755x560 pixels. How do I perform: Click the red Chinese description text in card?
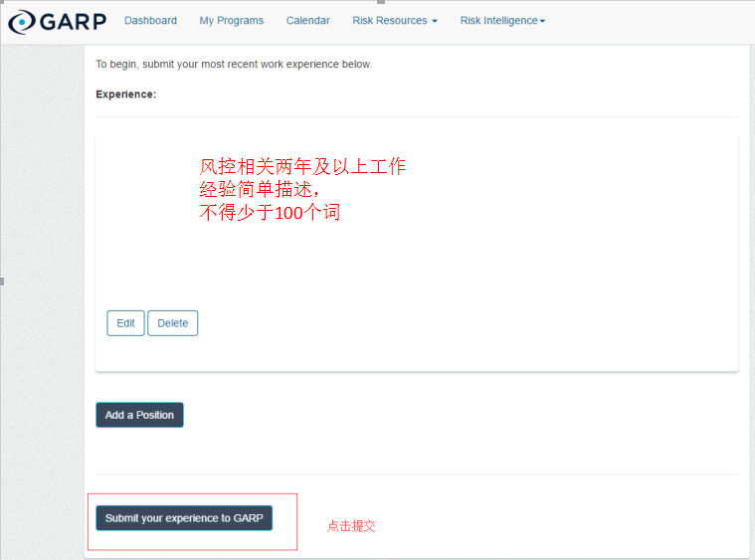coord(301,189)
